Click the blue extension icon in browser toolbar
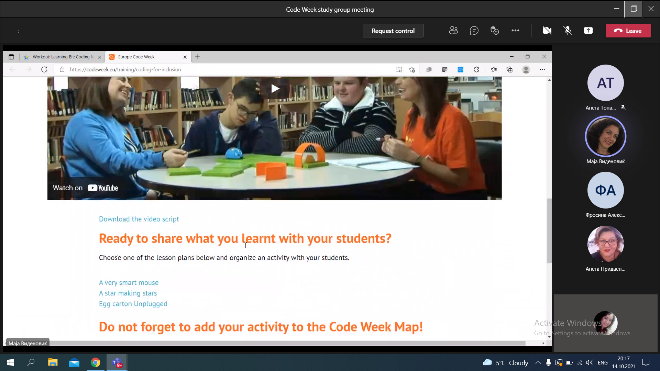This screenshot has height=371, width=660. click(460, 69)
